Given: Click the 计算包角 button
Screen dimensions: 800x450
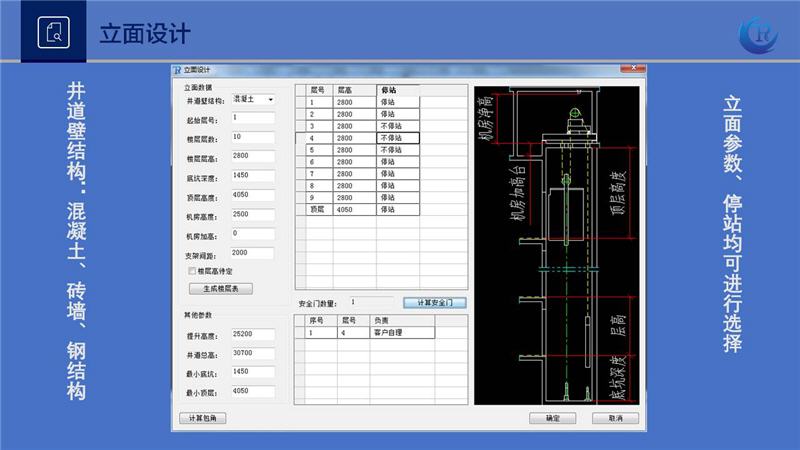Looking at the screenshot, I should click(x=203, y=418).
